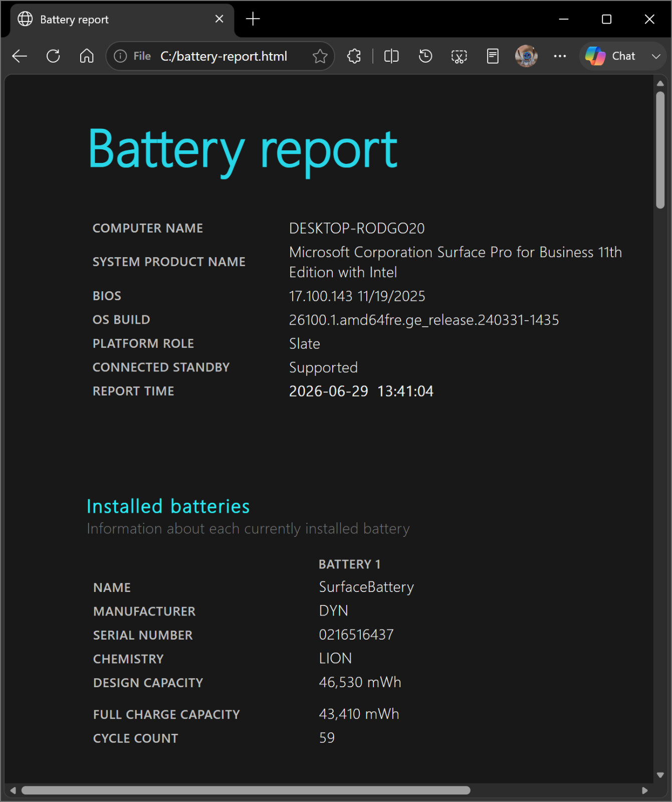Click the BIOS version 17.100.143 value
Image resolution: width=672 pixels, height=802 pixels.
(357, 296)
